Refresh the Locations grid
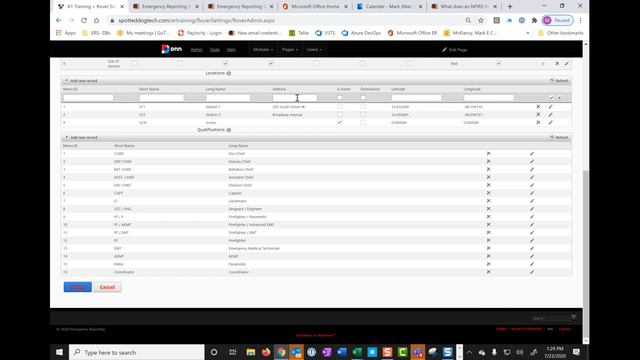640x360 pixels. (559, 81)
